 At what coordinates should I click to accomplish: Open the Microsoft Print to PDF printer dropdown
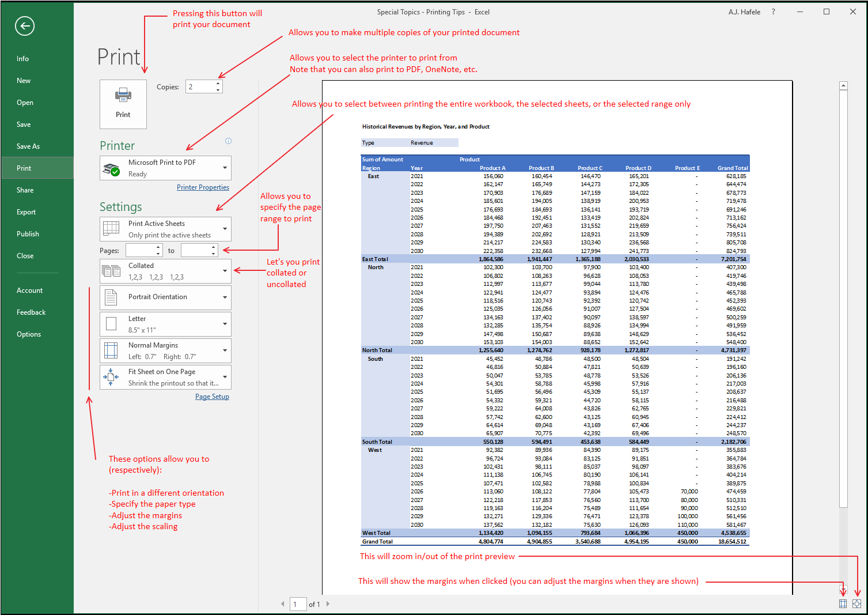(165, 168)
